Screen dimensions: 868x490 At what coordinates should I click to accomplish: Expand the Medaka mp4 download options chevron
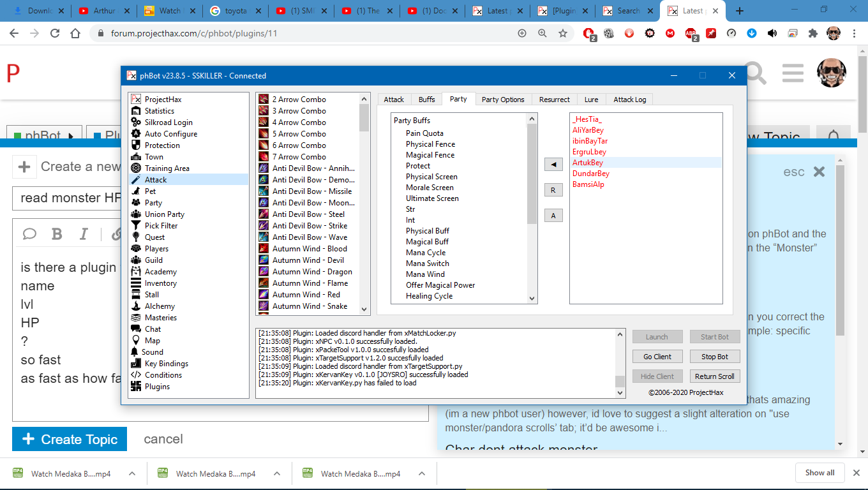pyautogui.click(x=132, y=473)
